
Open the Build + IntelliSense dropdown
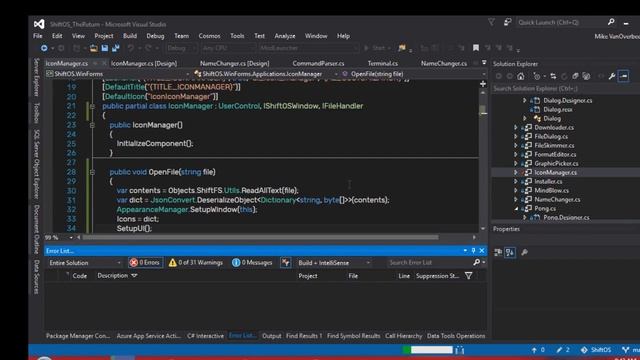coord(334,263)
